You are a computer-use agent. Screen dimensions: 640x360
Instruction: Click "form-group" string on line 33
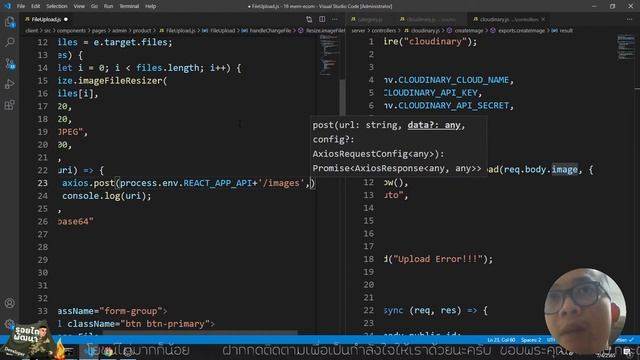coord(131,311)
